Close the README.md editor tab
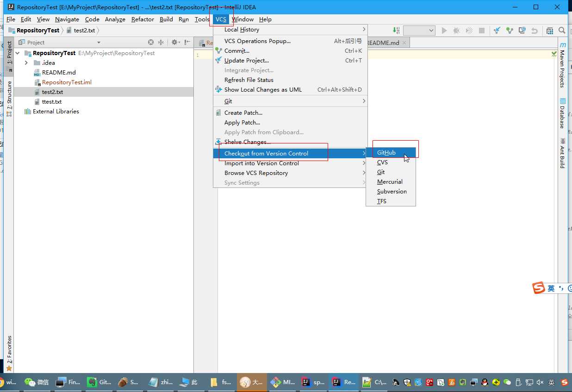Image resolution: width=572 pixels, height=392 pixels. (404, 43)
